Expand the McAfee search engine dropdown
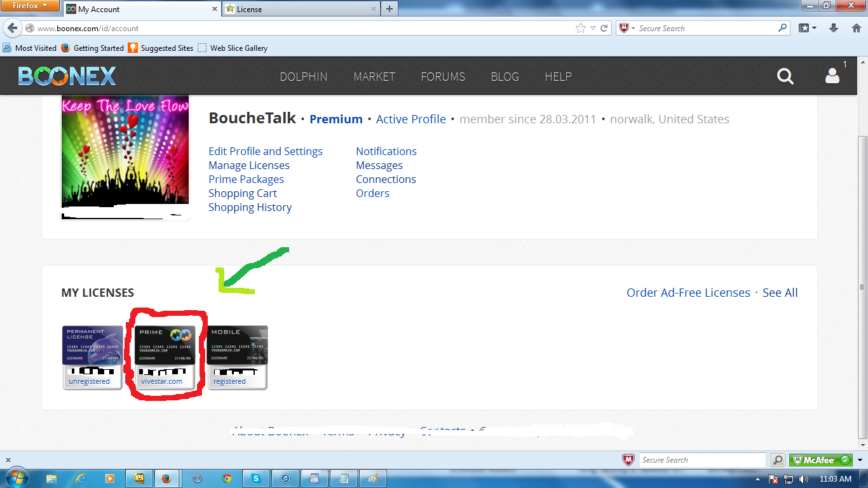 click(x=627, y=28)
